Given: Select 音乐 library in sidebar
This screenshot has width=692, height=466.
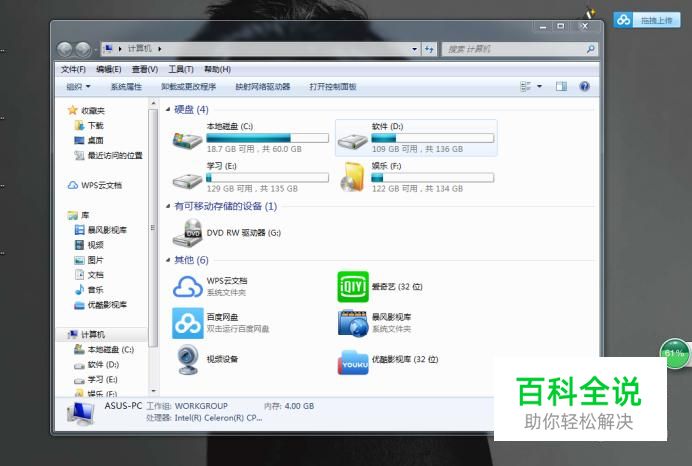Looking at the screenshot, I should [89, 290].
